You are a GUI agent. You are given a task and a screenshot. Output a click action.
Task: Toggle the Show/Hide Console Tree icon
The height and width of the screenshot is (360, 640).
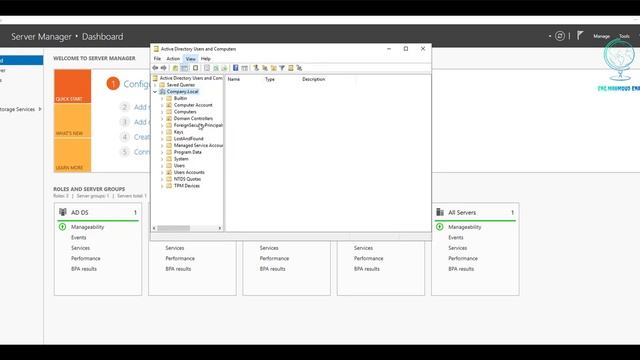pos(184,68)
